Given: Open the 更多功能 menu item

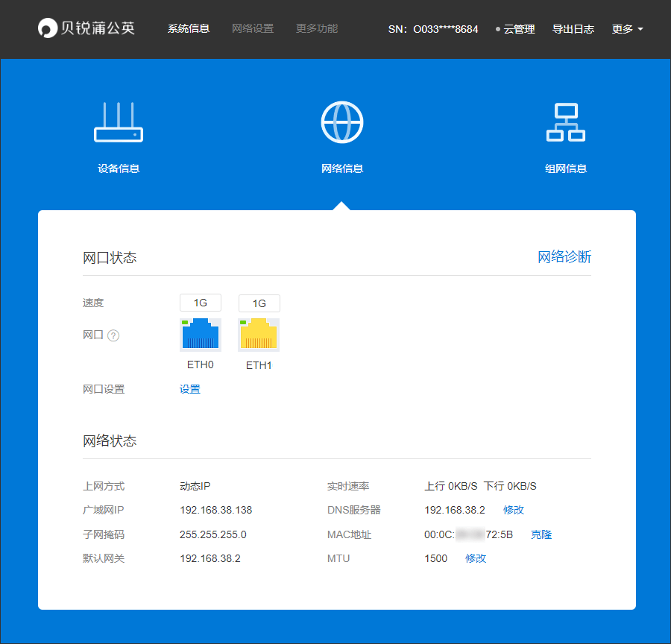Looking at the screenshot, I should pyautogui.click(x=316, y=29).
